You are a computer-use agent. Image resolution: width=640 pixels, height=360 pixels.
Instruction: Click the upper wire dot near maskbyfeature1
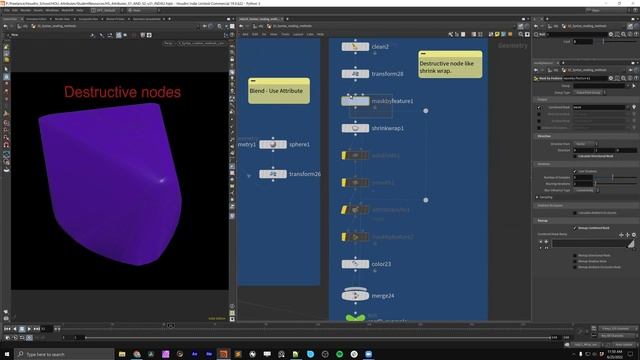pyautogui.click(x=426, y=111)
